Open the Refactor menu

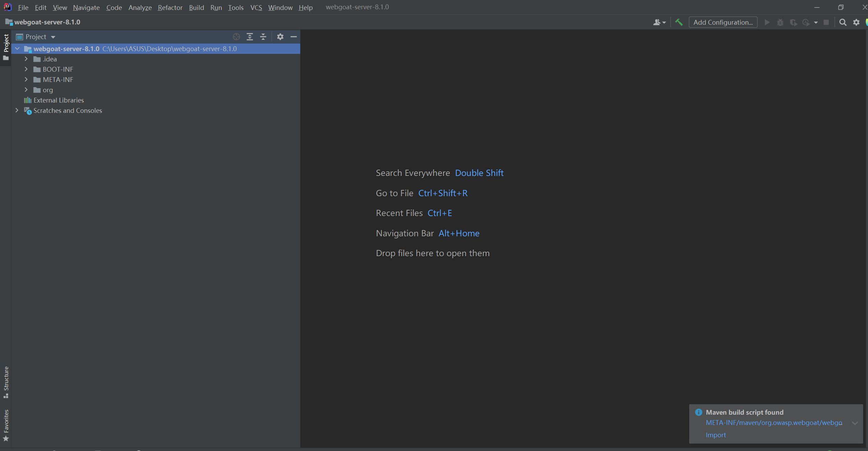pos(170,7)
